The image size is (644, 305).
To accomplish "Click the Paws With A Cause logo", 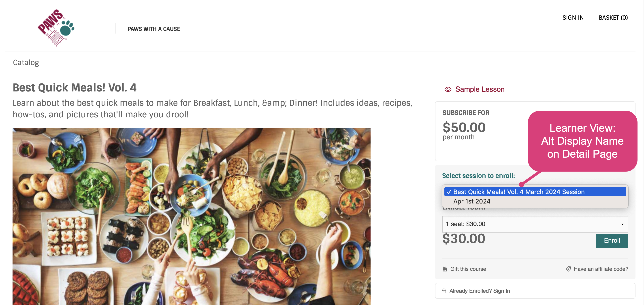I will pyautogui.click(x=56, y=28).
